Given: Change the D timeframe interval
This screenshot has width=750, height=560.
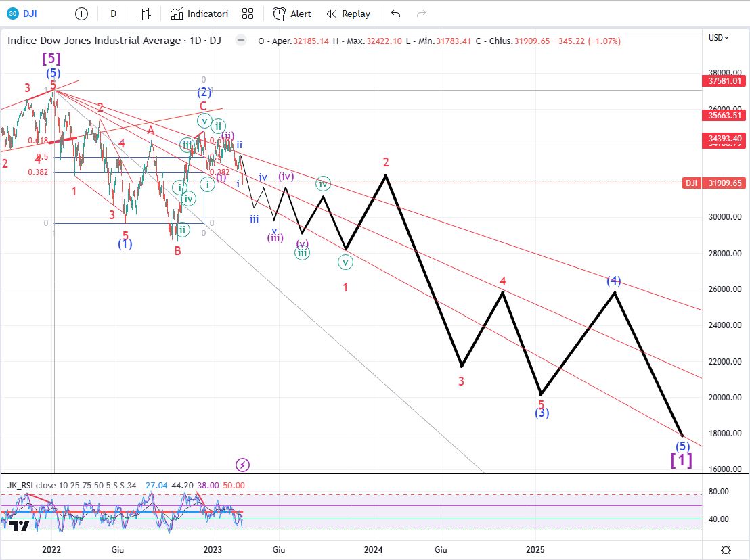Looking at the screenshot, I should click(113, 14).
